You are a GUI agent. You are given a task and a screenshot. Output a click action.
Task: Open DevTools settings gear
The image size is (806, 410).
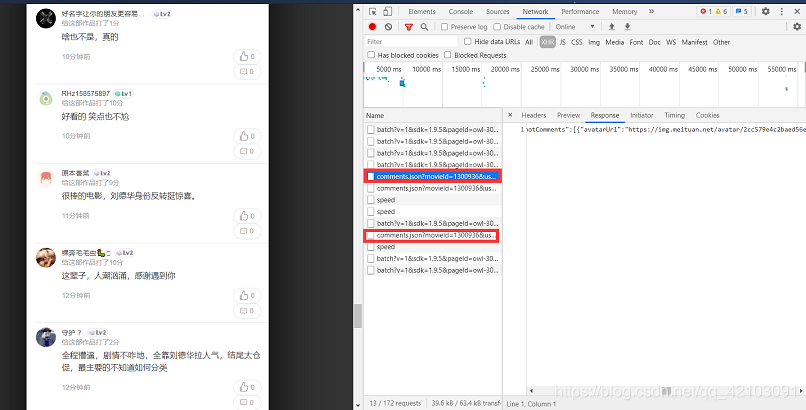point(765,11)
